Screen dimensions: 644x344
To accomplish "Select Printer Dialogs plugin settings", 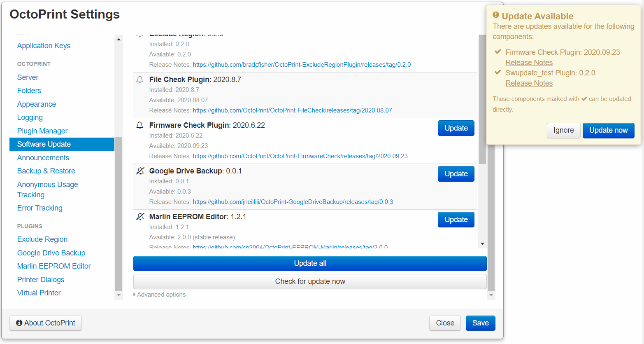I will pyautogui.click(x=41, y=280).
